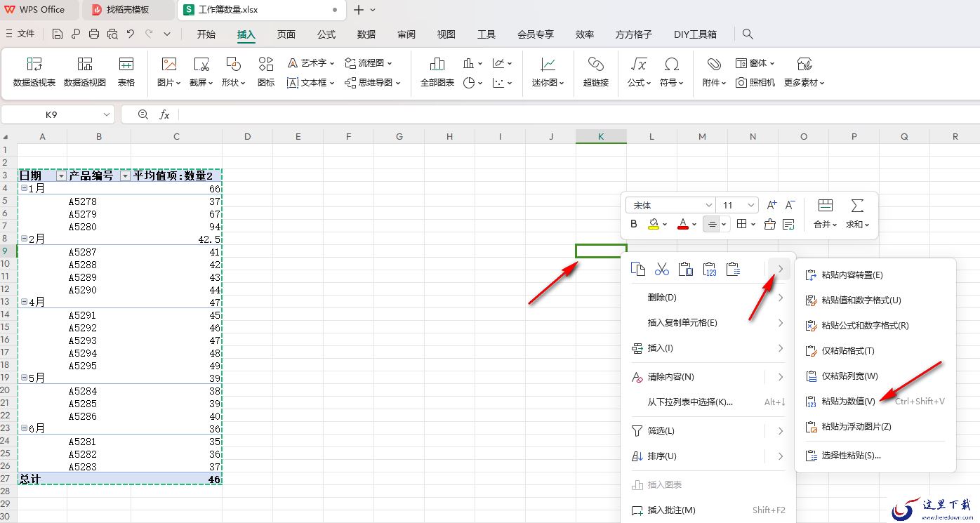The height and width of the screenshot is (523, 980).
Task: Switch to the 开始 ribbon tab
Action: pos(206,34)
